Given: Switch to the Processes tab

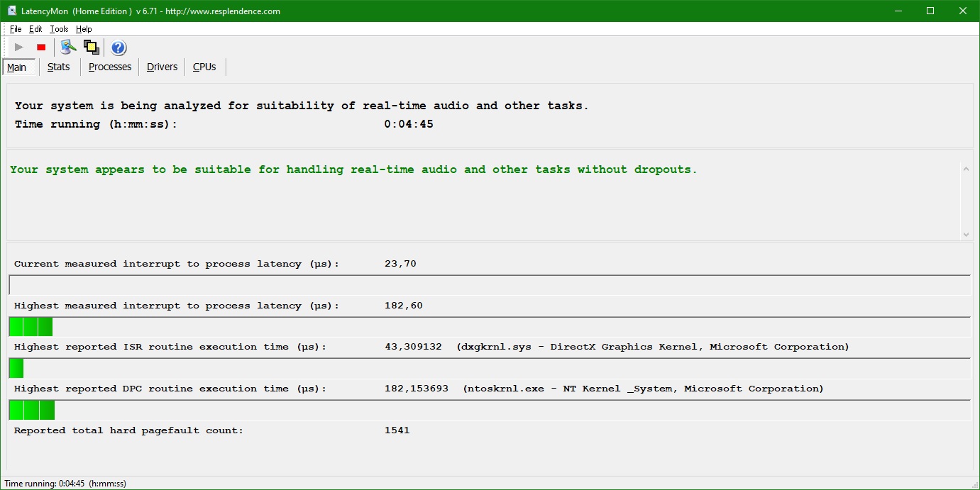Looking at the screenshot, I should coord(110,67).
